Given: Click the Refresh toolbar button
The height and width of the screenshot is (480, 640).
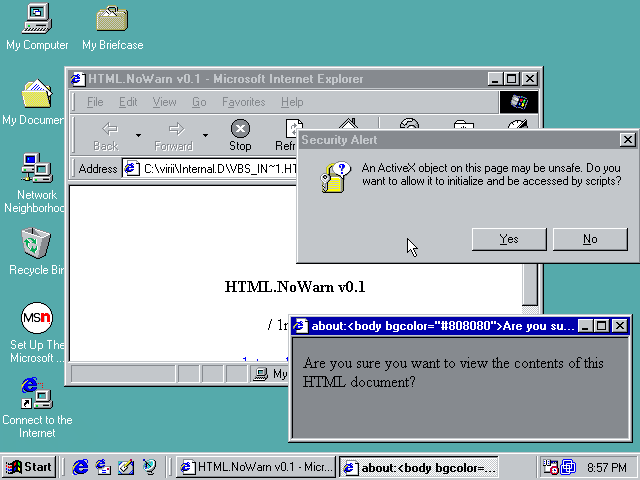Looking at the screenshot, I should 286,137.
